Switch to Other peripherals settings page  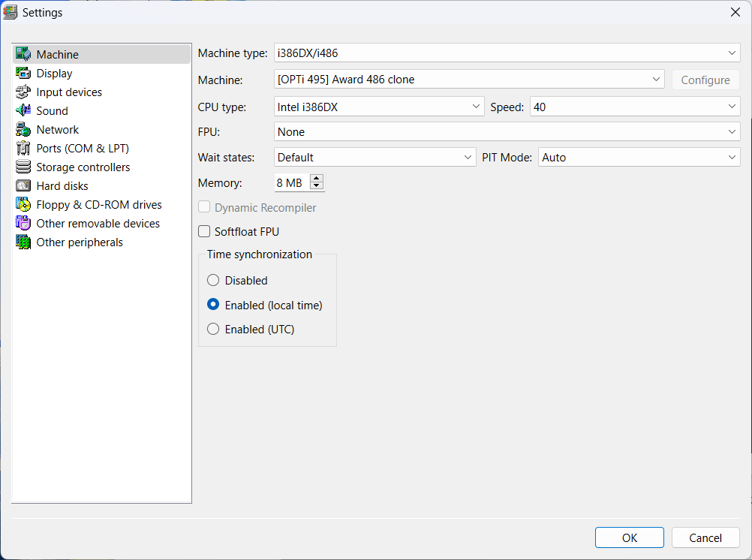pos(80,242)
